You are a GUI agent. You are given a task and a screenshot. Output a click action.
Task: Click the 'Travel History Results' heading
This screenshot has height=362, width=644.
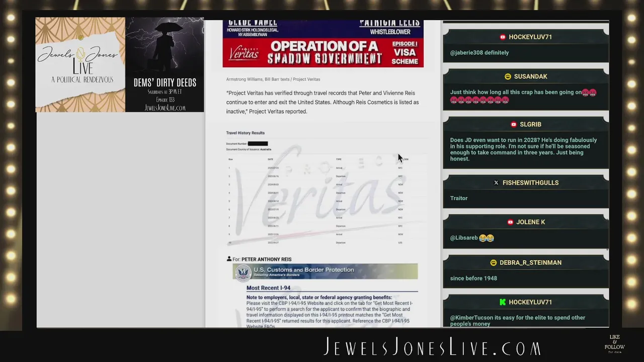click(245, 133)
